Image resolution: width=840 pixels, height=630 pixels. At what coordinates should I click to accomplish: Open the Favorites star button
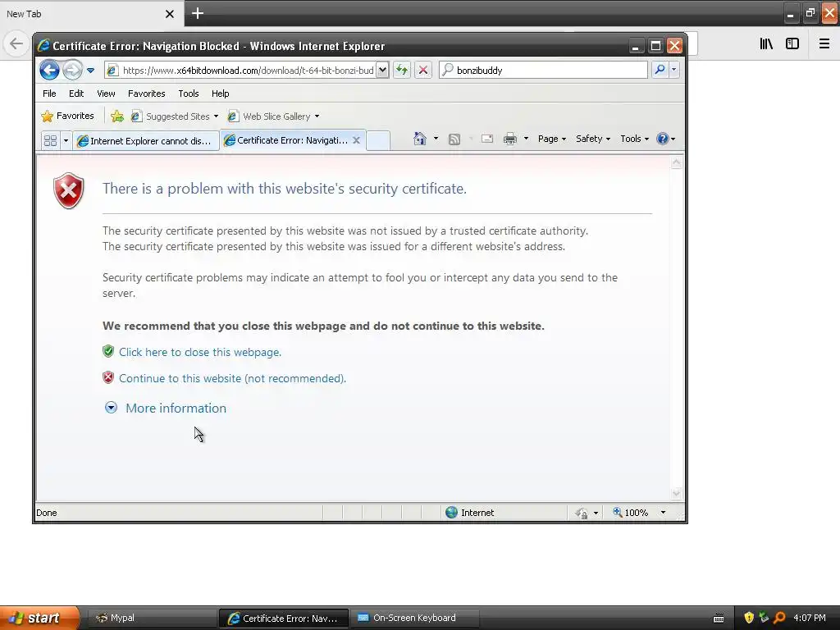(x=67, y=116)
